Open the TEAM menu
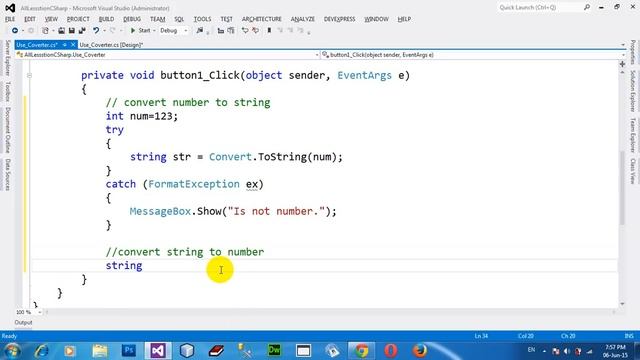640x360 pixels. (x=158, y=19)
